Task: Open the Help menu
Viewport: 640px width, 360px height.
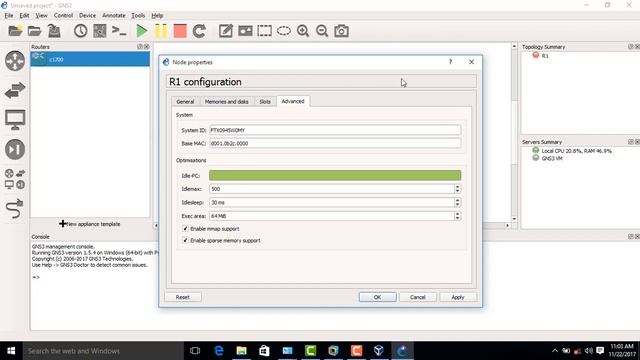Action: (157, 16)
